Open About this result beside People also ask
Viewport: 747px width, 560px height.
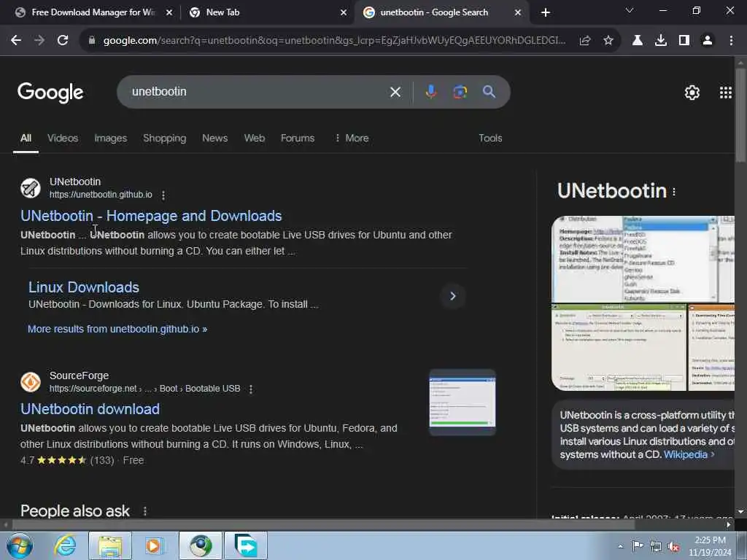coord(145,511)
